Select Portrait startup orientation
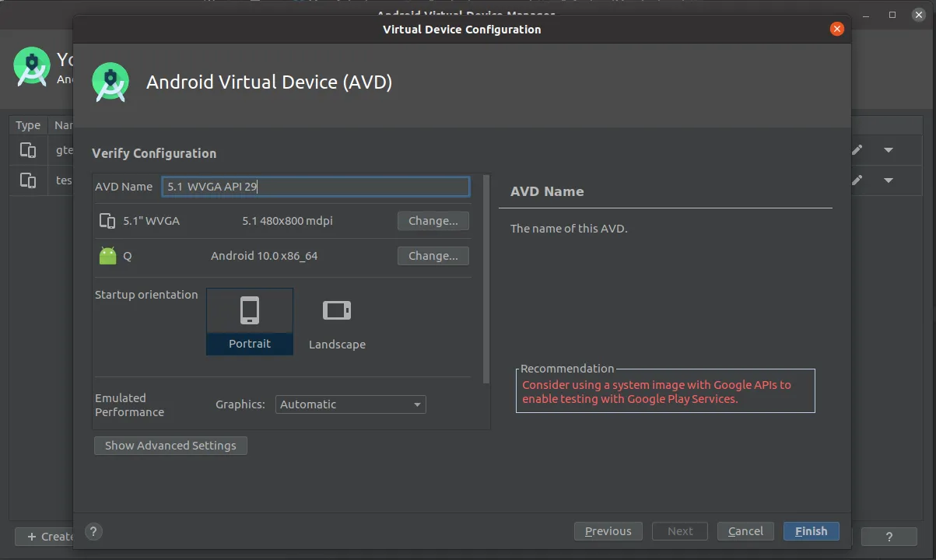936x560 pixels. 250,321
